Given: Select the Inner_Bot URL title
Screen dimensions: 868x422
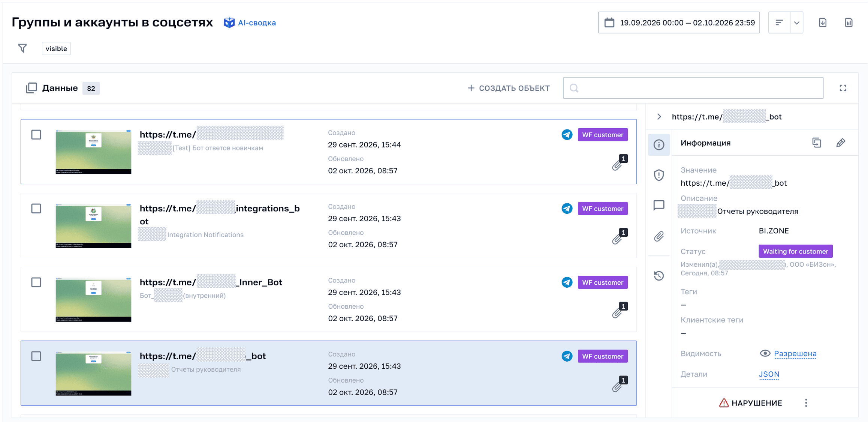Looking at the screenshot, I should 211,282.
